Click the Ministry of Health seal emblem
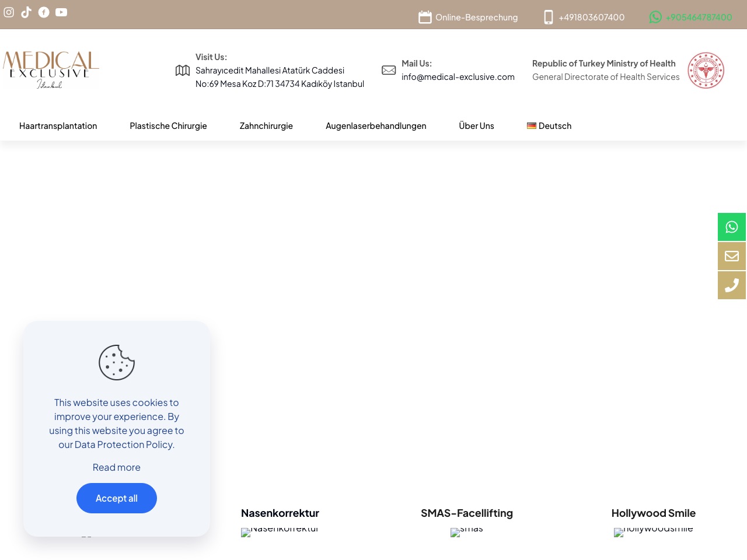747x560 pixels. coord(706,71)
